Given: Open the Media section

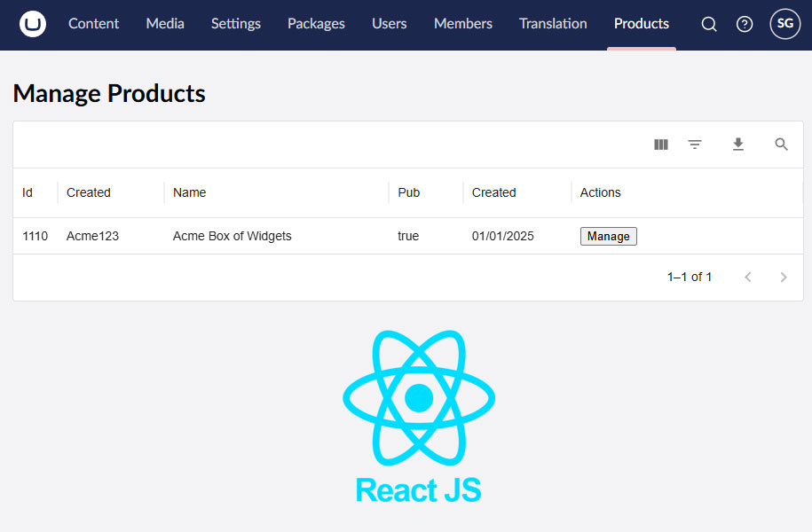Looking at the screenshot, I should pos(165,24).
